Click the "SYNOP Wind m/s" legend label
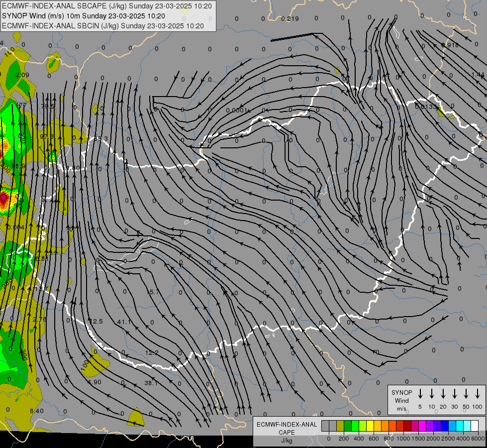The image size is (487, 448). click(401, 400)
